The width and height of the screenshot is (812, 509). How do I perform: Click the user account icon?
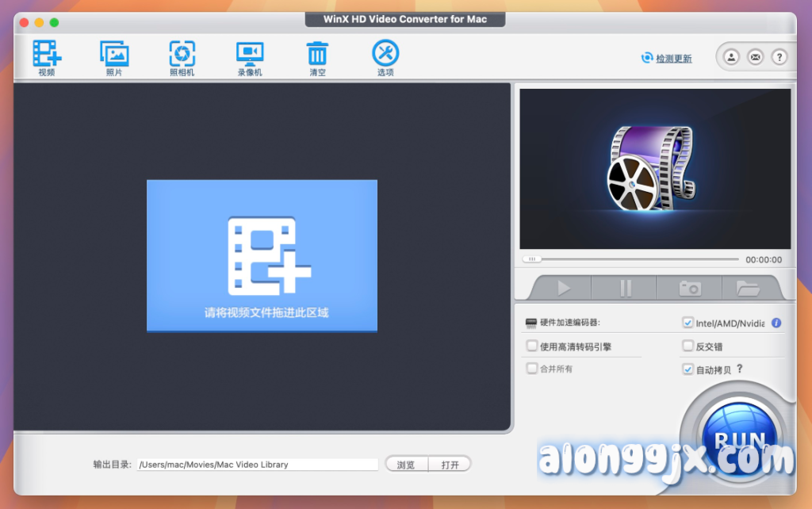tap(731, 57)
